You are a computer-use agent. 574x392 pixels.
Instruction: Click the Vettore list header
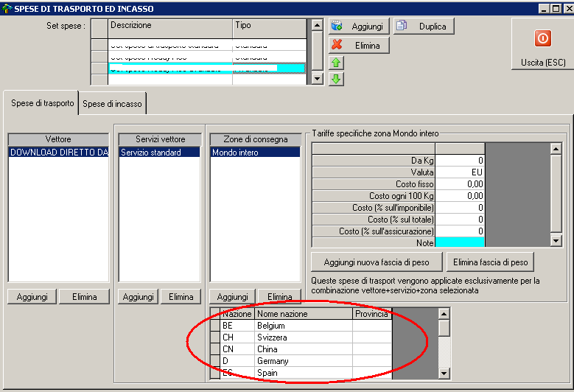tap(58, 139)
